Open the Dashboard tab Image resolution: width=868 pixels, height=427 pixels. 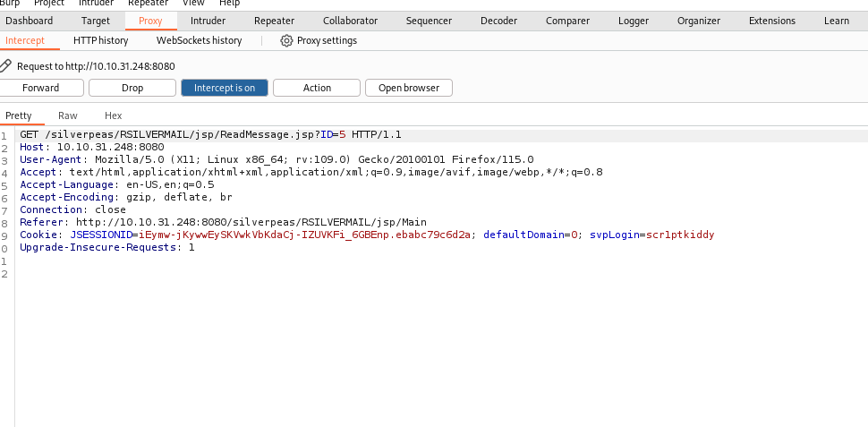(x=30, y=21)
